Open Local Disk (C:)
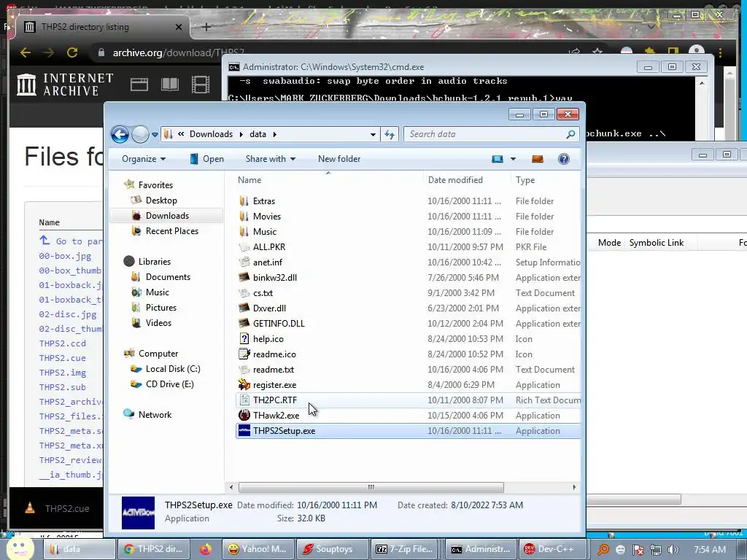This screenshot has height=560, width=747. coord(173,369)
